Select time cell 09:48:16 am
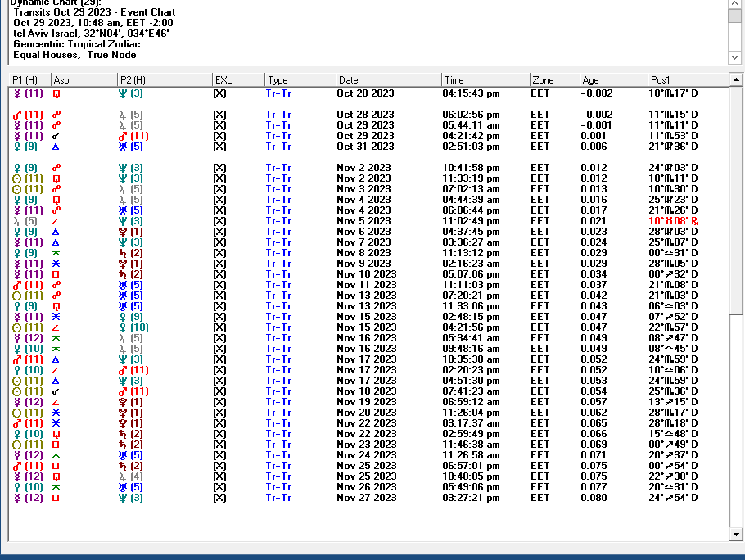 tap(471, 349)
